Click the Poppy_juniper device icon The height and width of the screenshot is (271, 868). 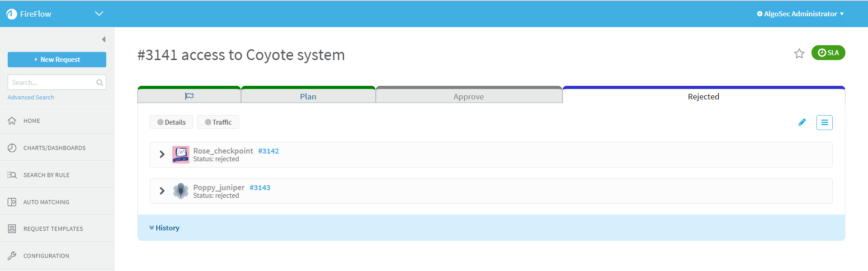click(181, 191)
